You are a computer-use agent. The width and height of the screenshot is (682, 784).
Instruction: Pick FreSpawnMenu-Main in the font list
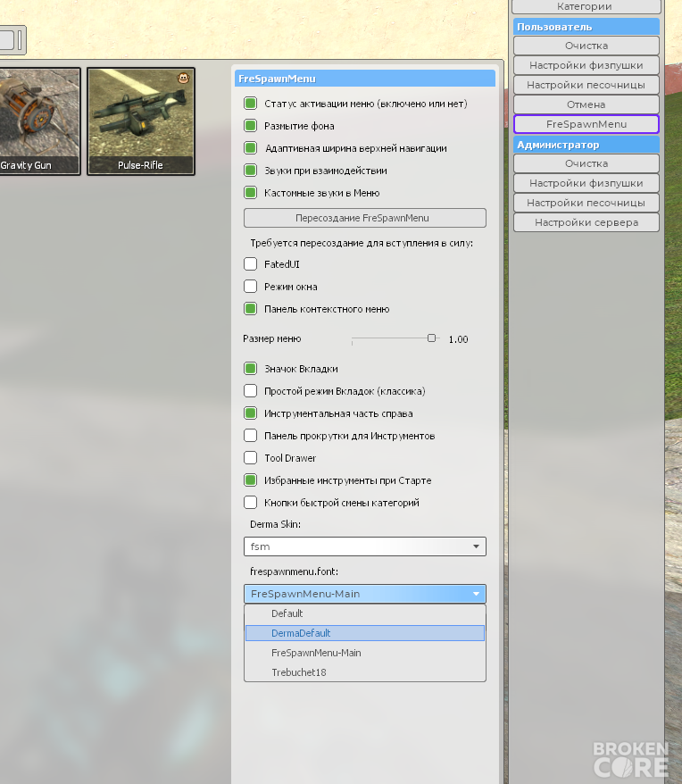(364, 653)
